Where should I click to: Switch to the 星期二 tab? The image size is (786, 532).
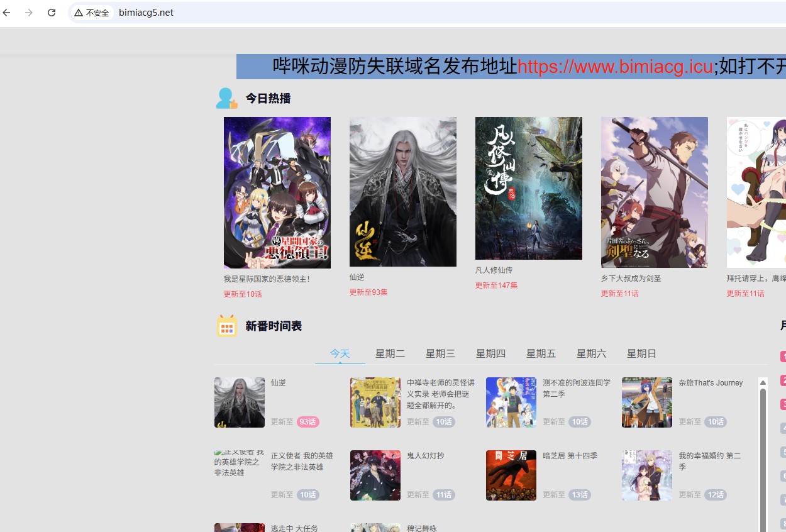[390, 353]
